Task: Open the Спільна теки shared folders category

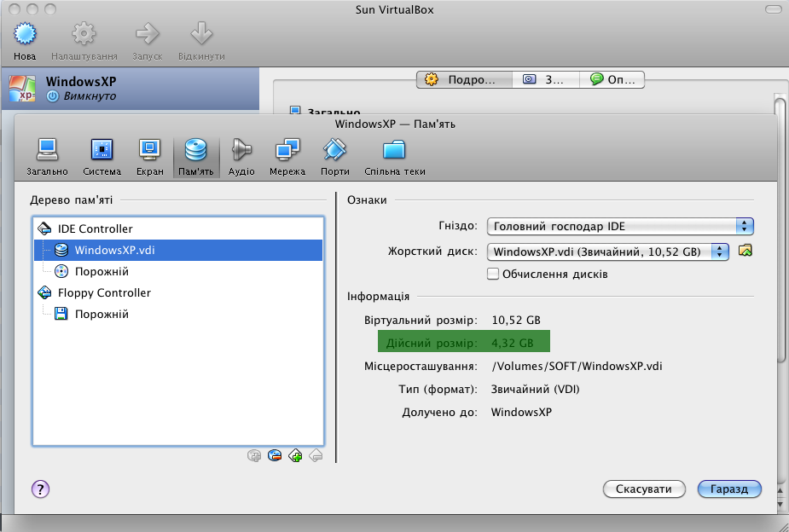Action: click(395, 157)
